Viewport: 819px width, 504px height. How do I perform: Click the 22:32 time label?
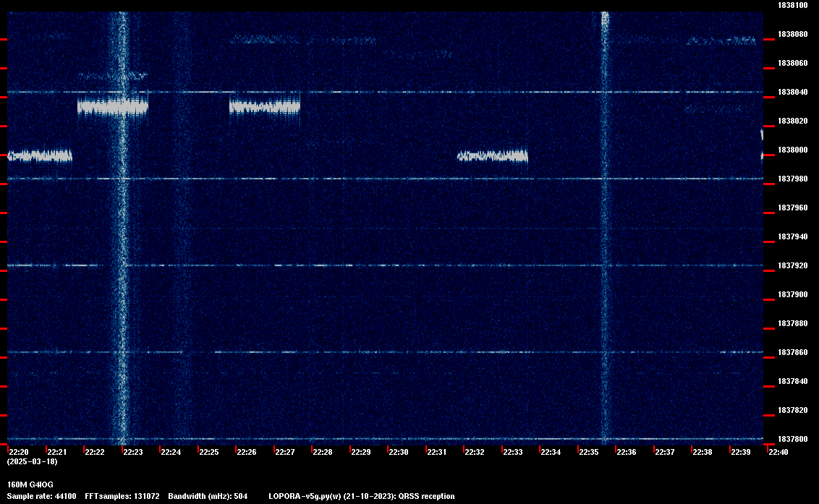point(475,452)
